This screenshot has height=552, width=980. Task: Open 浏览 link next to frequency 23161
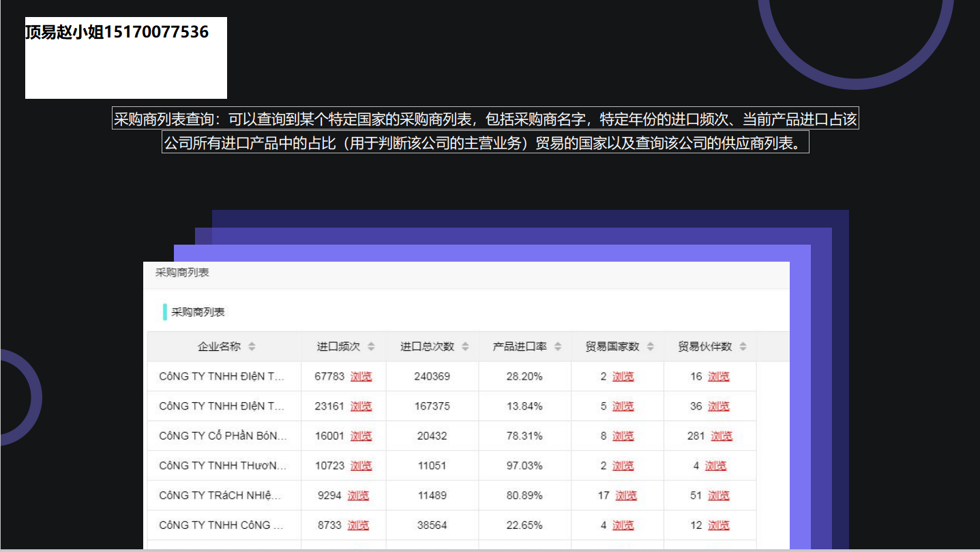[x=361, y=406]
